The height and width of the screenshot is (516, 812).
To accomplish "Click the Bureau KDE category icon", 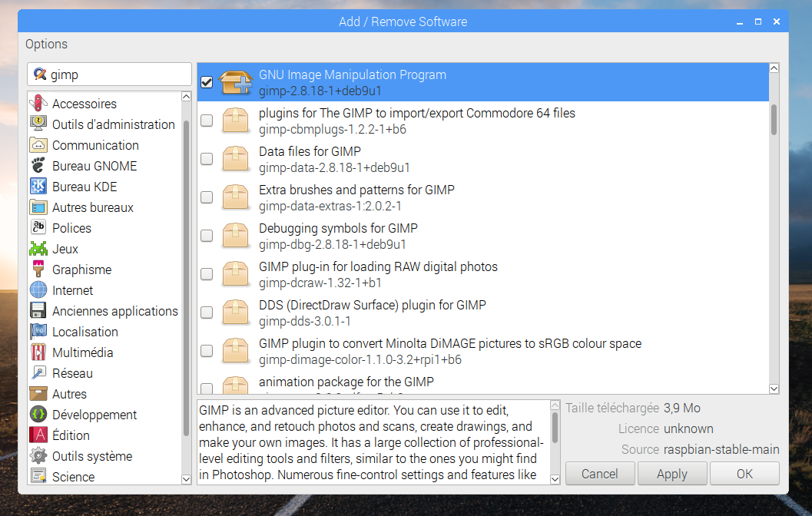I will (38, 187).
